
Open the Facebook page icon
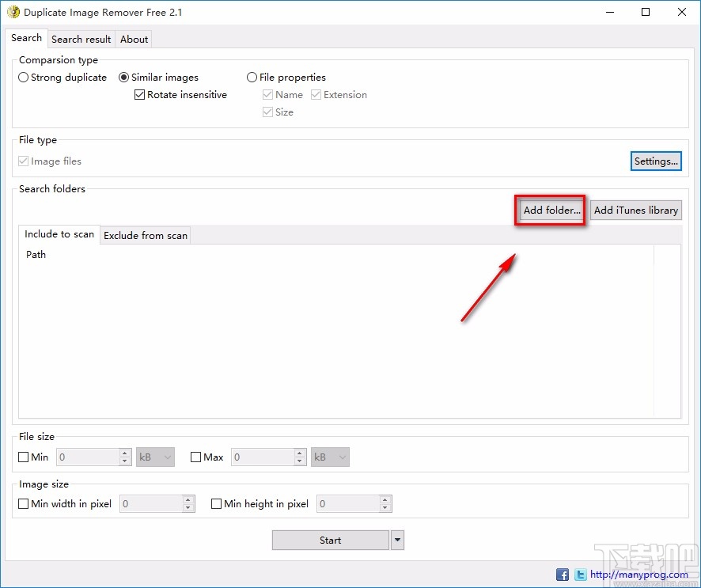562,574
